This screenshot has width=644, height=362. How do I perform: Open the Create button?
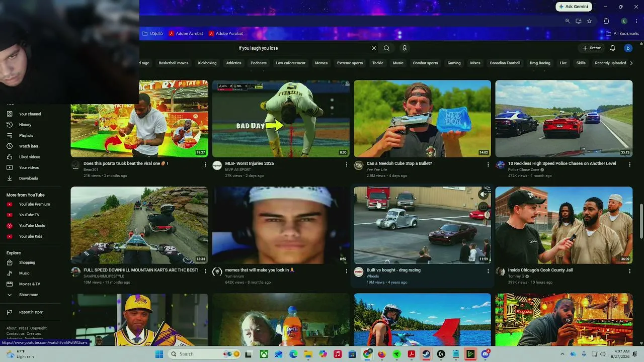point(592,48)
